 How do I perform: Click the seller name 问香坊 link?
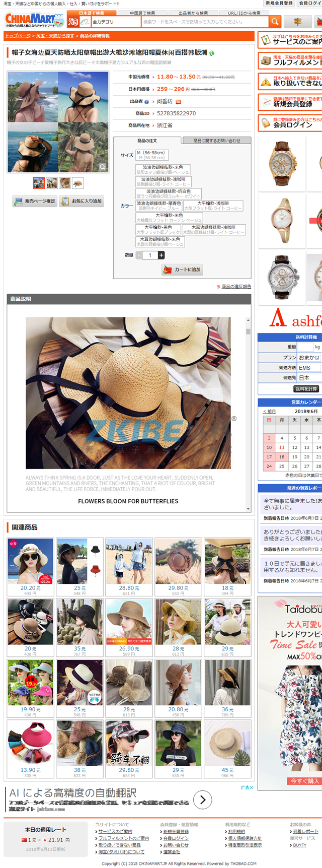(165, 101)
